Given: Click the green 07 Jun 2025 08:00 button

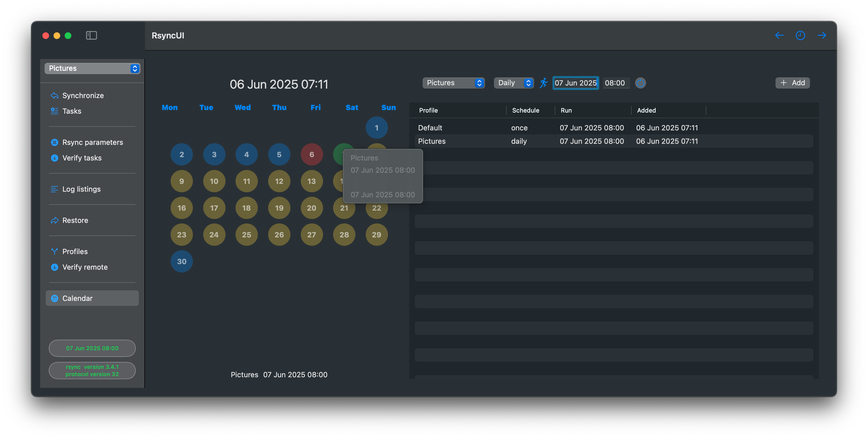Looking at the screenshot, I should pyautogui.click(x=92, y=348).
